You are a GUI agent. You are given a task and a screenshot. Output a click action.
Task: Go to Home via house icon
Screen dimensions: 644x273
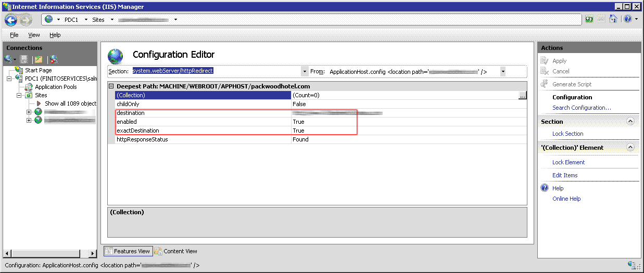pyautogui.click(x=613, y=19)
